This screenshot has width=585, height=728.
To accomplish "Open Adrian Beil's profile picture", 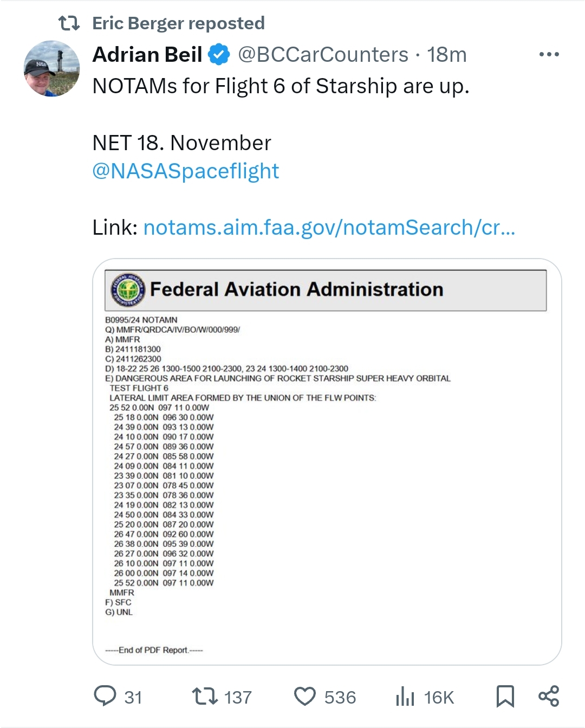I will pyautogui.click(x=52, y=69).
